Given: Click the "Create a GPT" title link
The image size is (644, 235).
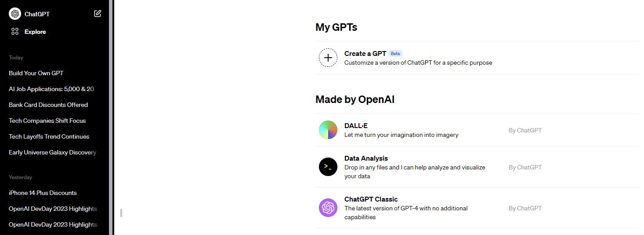Looking at the screenshot, I should pos(365,53).
